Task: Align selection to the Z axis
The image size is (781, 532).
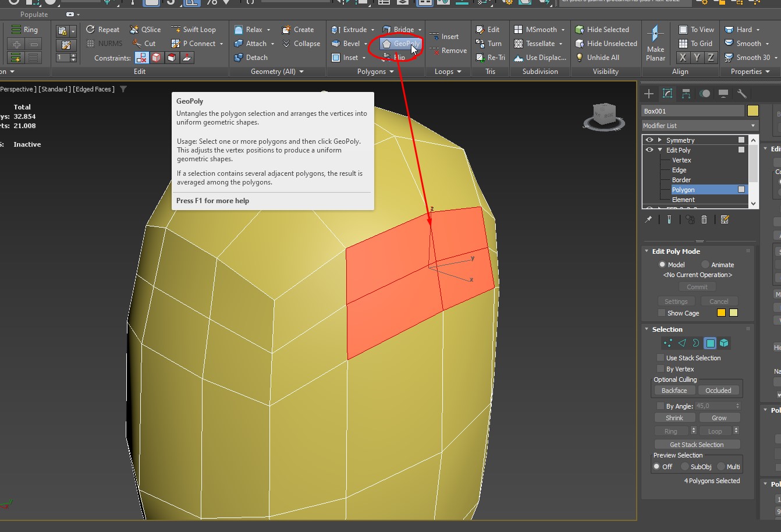Action: 711,58
